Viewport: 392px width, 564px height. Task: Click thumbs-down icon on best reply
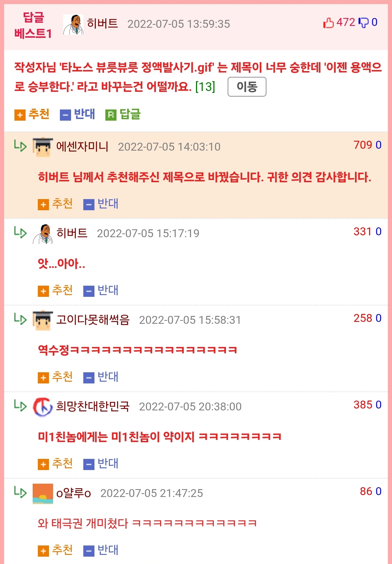pyautogui.click(x=363, y=23)
